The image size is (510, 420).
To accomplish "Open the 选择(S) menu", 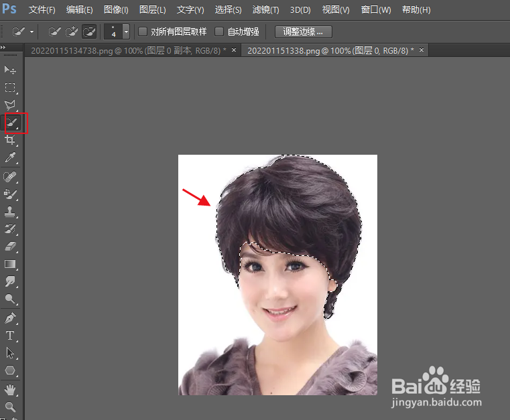I will [229, 10].
